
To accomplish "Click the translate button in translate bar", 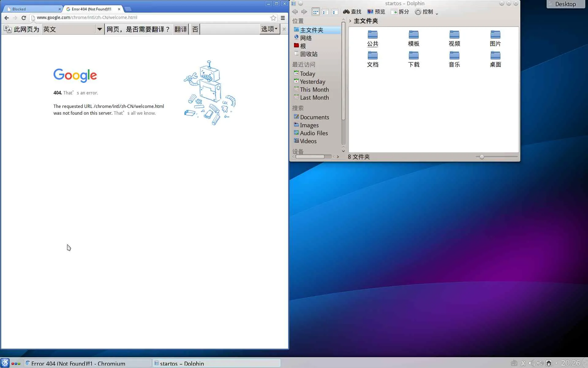I will [180, 29].
